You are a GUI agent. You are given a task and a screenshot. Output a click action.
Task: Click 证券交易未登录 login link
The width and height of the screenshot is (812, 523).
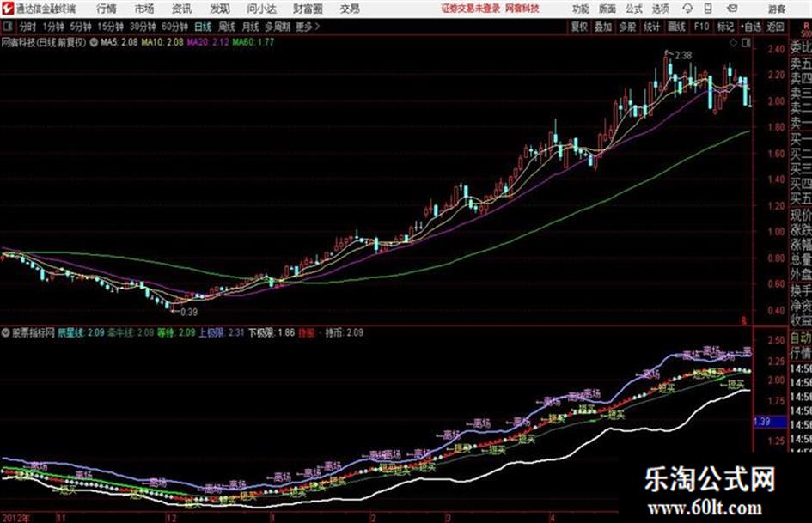point(471,9)
